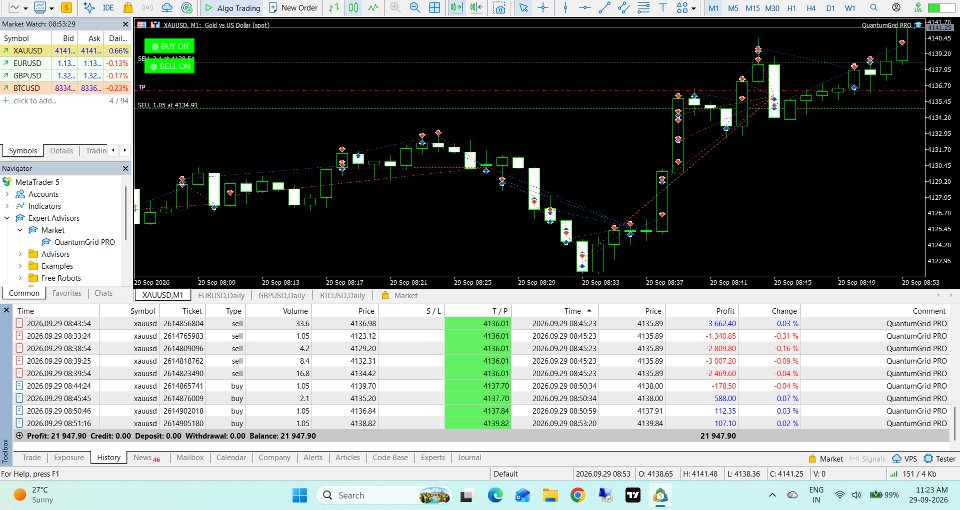Image resolution: width=960 pixels, height=510 pixels.
Task: Open the Journal tab in Toolbox
Action: (x=469, y=457)
